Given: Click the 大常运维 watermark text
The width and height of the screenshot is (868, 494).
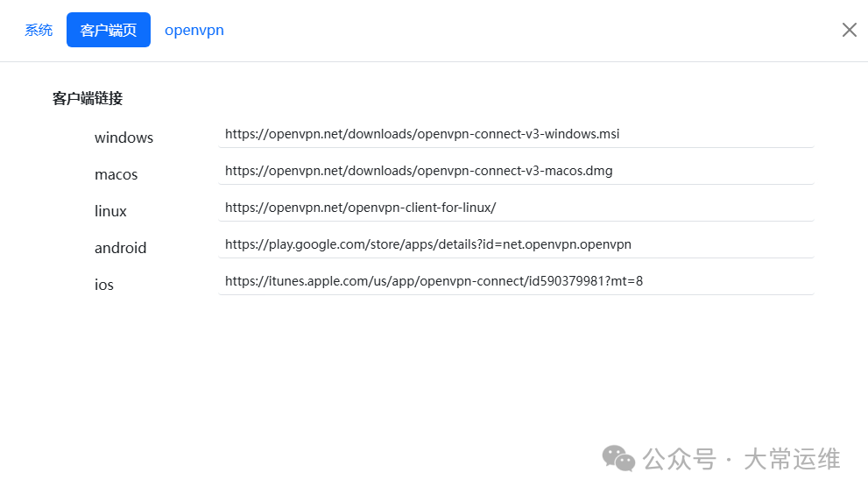Looking at the screenshot, I should coord(792,459).
